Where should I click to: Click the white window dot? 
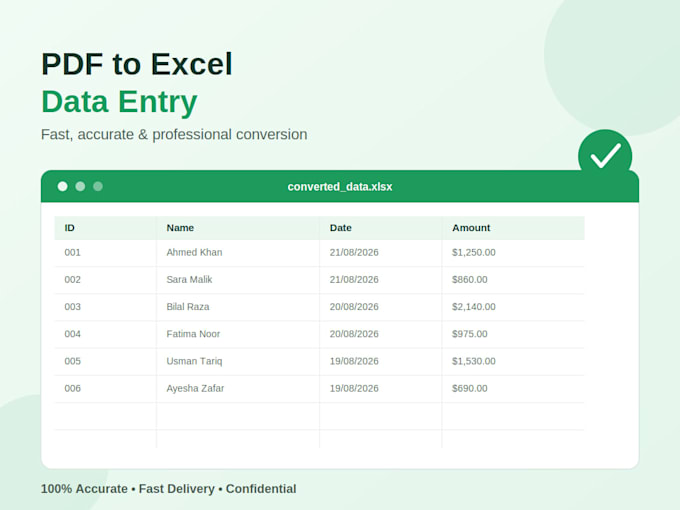coord(62,186)
